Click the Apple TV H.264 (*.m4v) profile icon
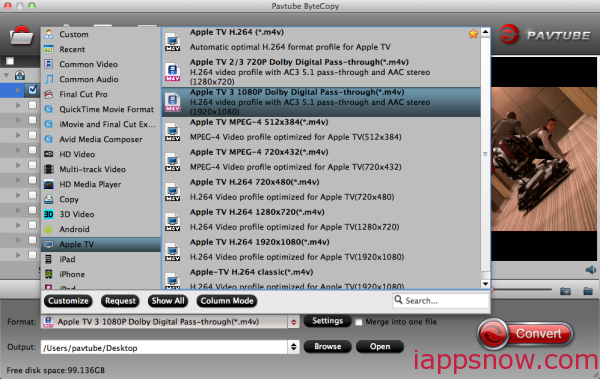 [173, 41]
